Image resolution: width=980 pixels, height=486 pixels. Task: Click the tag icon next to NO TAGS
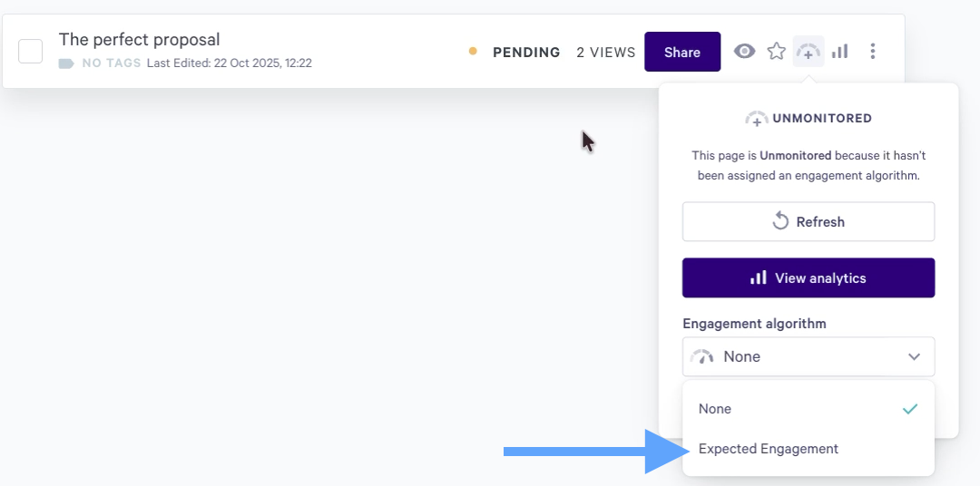pos(66,63)
